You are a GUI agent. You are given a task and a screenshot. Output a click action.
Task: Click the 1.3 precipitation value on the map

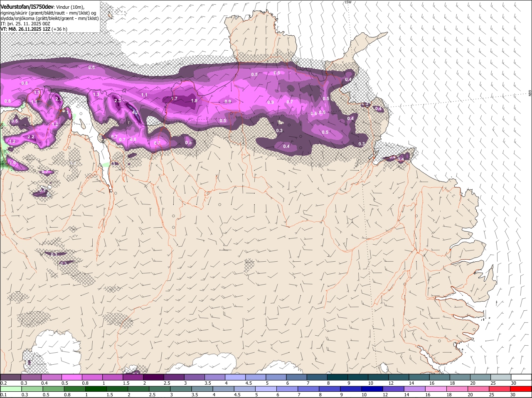coord(96,95)
